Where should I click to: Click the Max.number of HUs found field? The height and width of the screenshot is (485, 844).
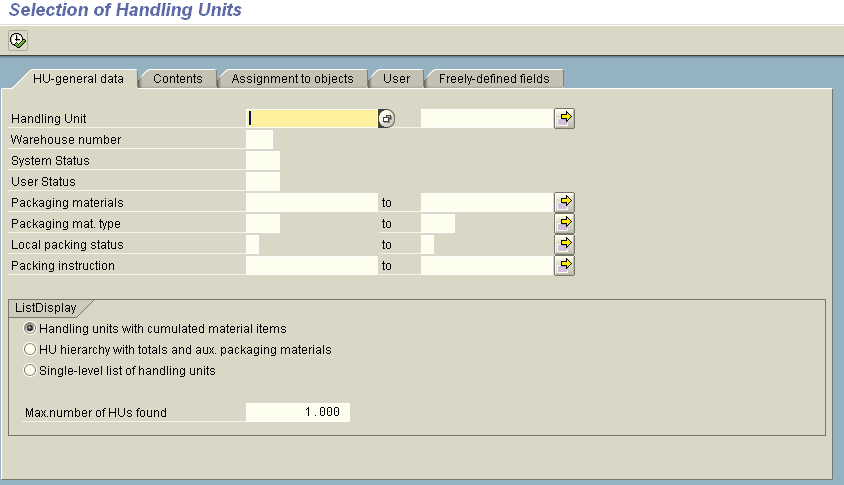[298, 412]
